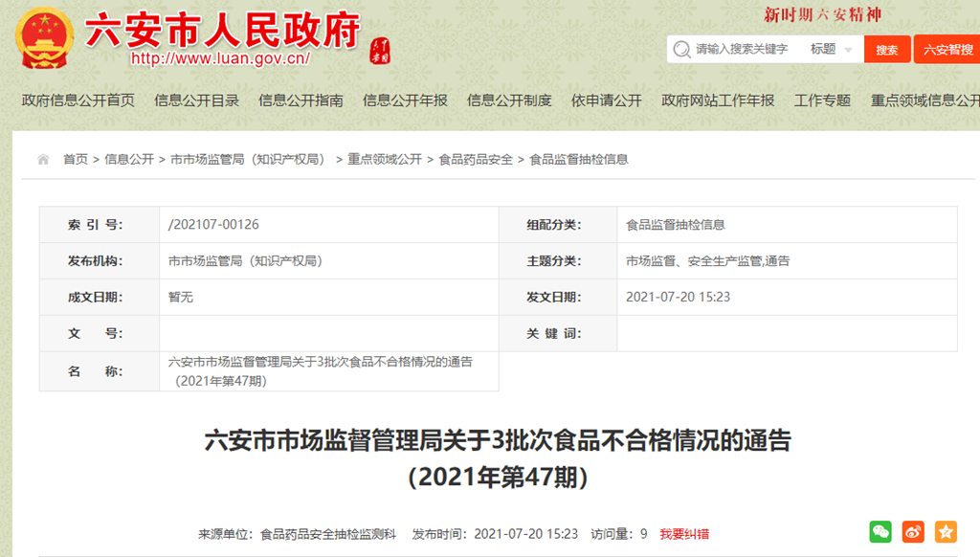The height and width of the screenshot is (557, 980).
Task: Click the red seal stamp icon
Action: point(380,51)
